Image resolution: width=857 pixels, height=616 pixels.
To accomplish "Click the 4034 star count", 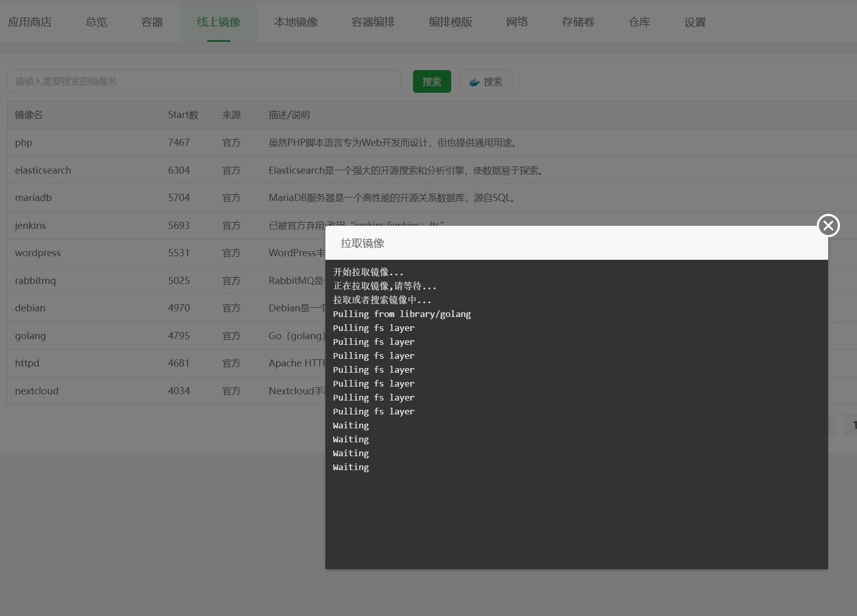I will [x=179, y=391].
